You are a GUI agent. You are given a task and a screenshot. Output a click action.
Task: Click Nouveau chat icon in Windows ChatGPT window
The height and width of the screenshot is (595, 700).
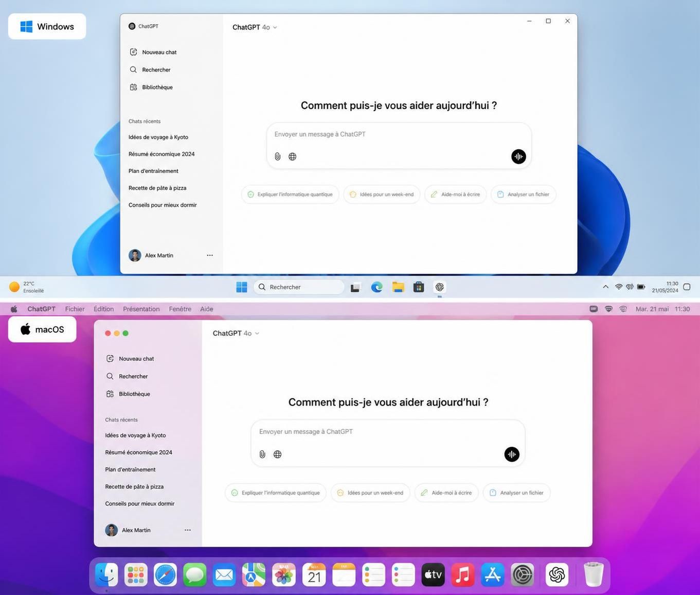pos(133,52)
